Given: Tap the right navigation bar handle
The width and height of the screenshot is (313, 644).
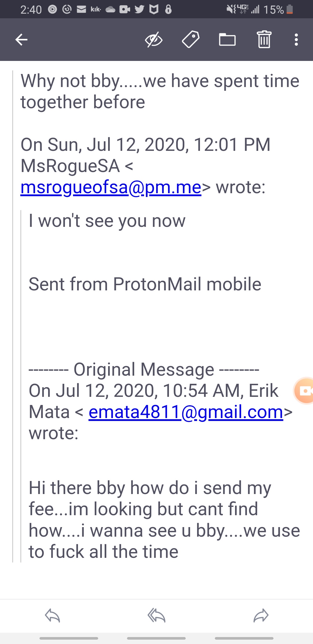Looking at the screenshot, I should [244, 638].
